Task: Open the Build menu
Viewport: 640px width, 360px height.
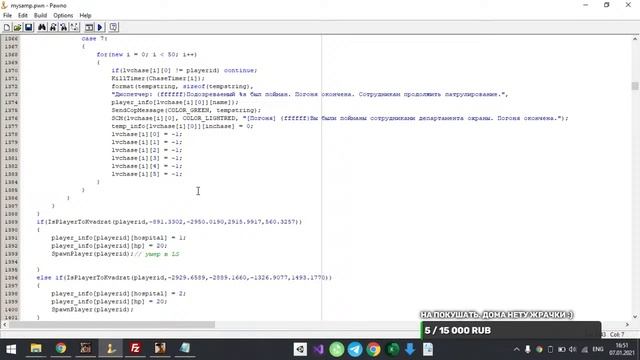Action: (x=40, y=16)
